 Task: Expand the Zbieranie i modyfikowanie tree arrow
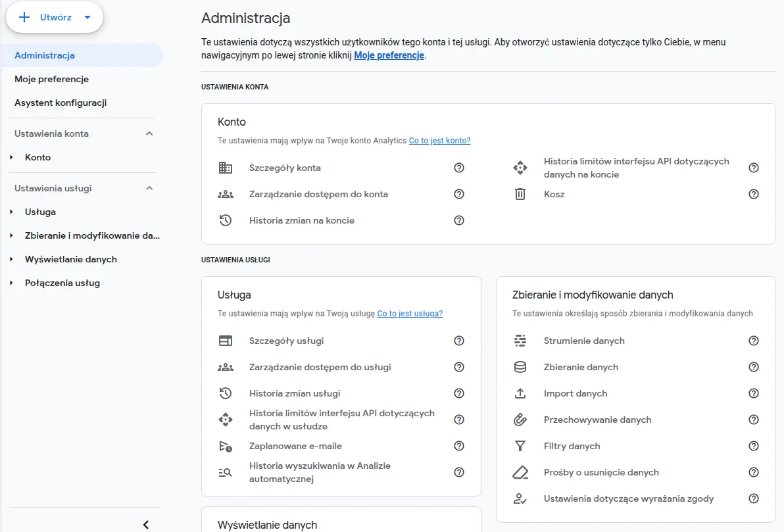click(11, 235)
